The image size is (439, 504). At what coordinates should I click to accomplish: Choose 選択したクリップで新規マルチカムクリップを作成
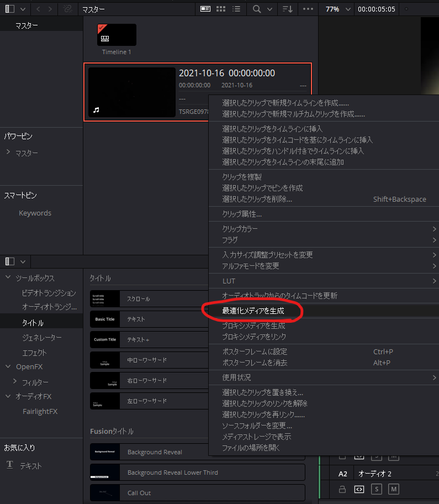point(324,114)
